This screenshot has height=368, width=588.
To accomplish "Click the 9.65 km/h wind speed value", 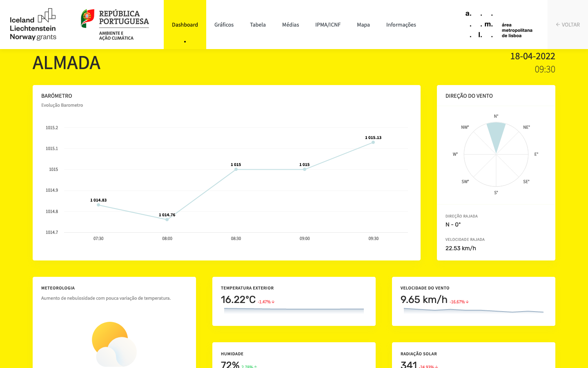I will tap(424, 300).
